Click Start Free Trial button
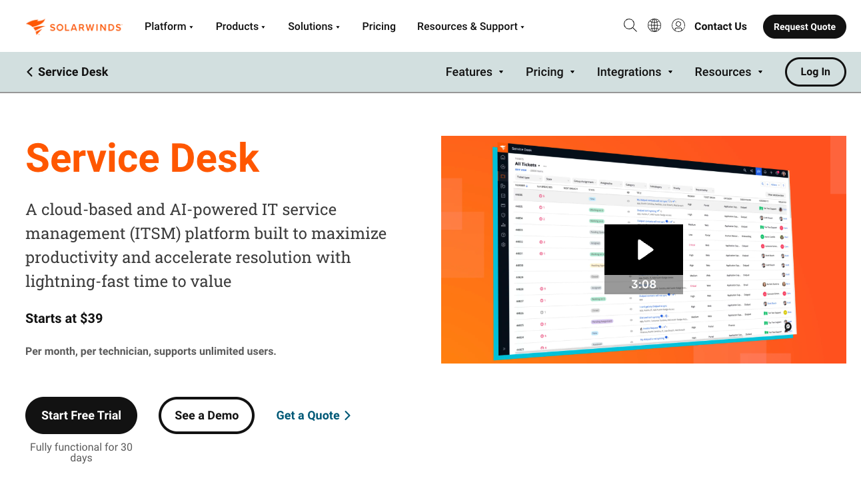The image size is (861, 504). (81, 415)
